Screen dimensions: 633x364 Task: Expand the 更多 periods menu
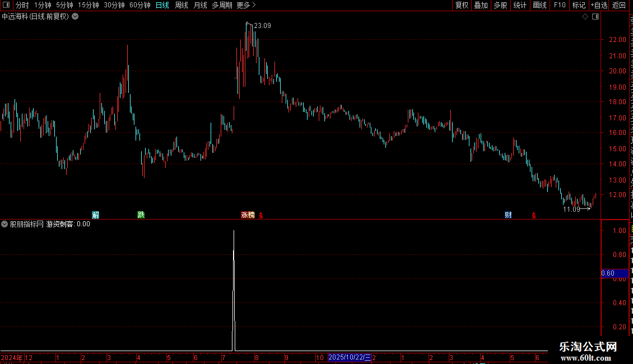tap(246, 5)
